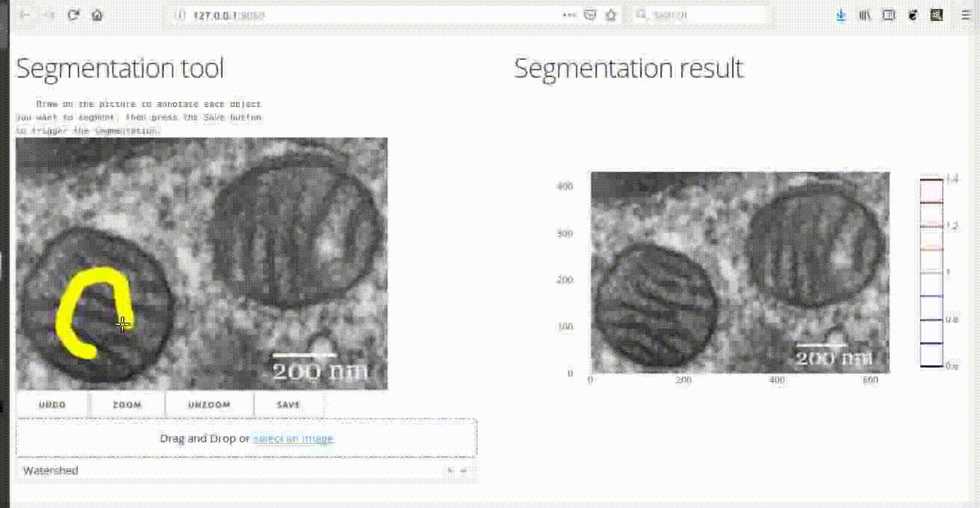The image size is (980, 508).
Task: Reload the page with the refresh icon
Action: 73,15
